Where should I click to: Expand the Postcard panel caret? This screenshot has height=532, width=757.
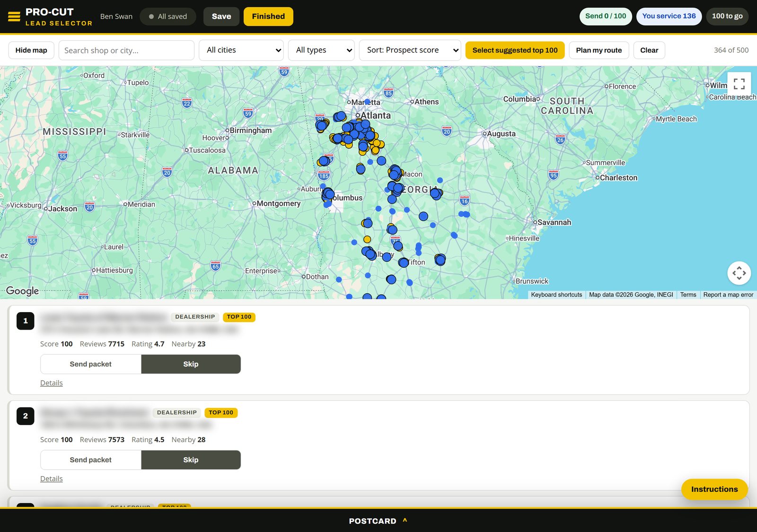pyautogui.click(x=405, y=520)
